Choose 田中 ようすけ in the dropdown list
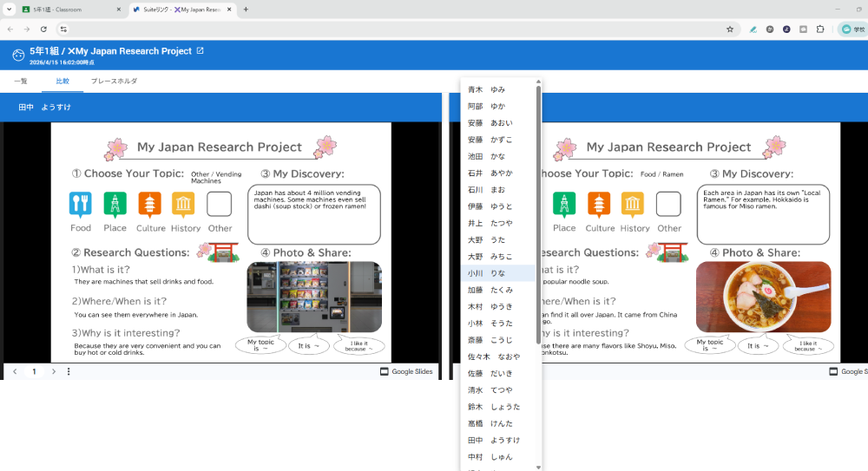868x471 pixels. 487,440
